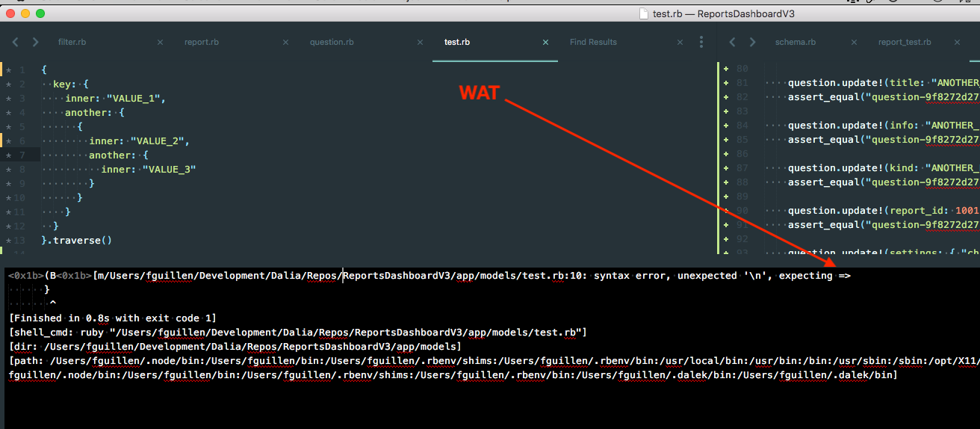Viewport: 980px width, 429px height.
Task: Open report_test.rb tab in right pane
Action: [905, 42]
